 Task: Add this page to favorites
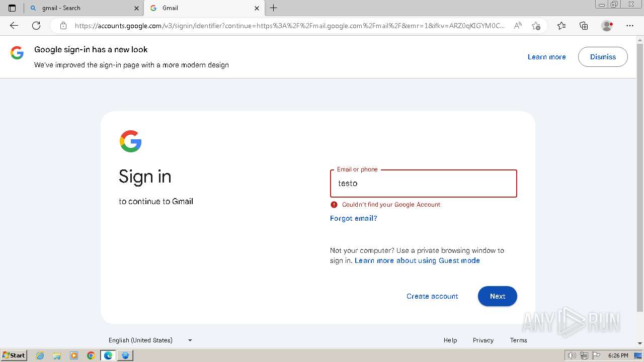pyautogui.click(x=536, y=26)
